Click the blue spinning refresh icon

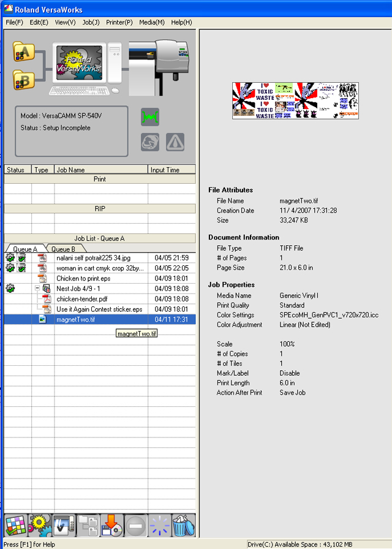(160, 526)
